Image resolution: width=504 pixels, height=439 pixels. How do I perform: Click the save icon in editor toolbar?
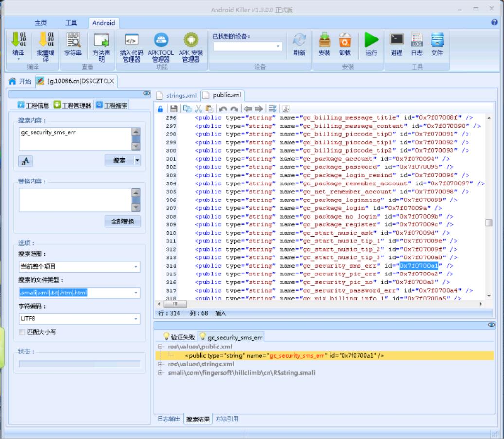[174, 109]
